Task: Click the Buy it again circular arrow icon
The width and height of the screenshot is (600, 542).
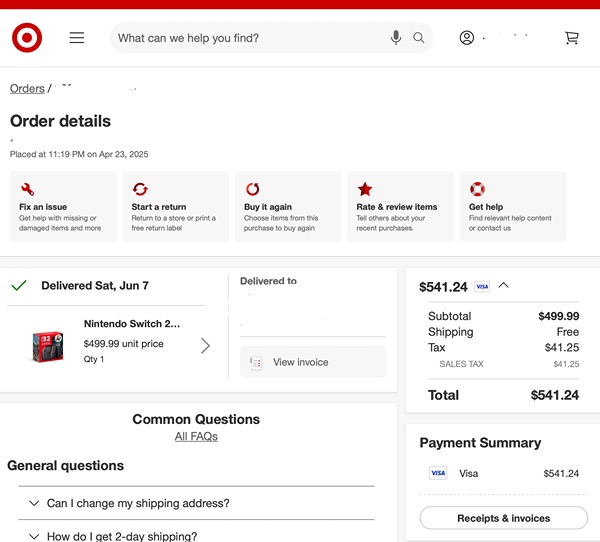Action: click(x=253, y=189)
